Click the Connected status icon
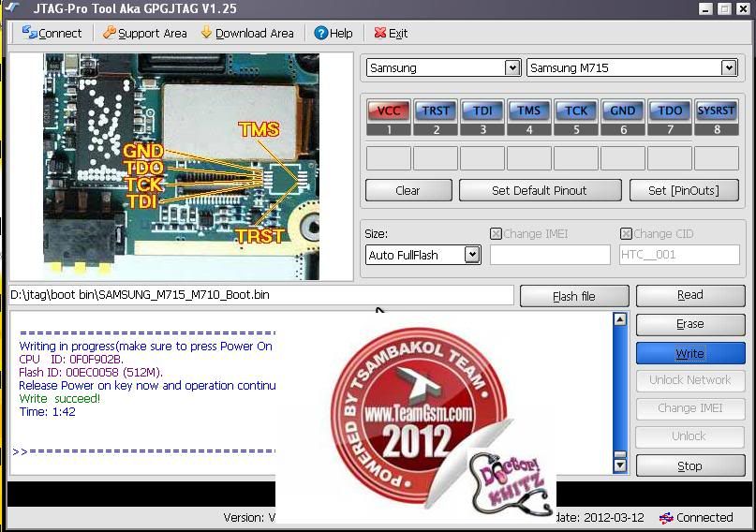 pyautogui.click(x=666, y=518)
